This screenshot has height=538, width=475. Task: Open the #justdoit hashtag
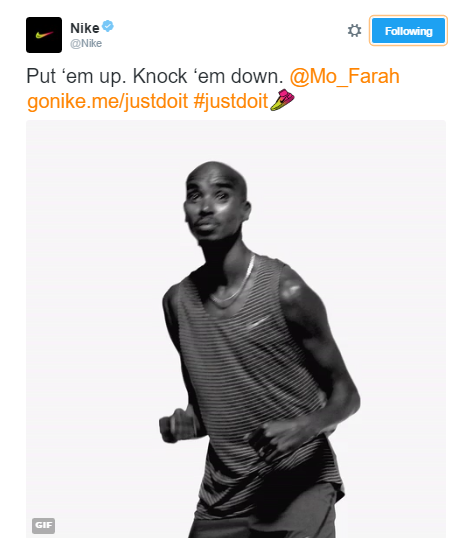pos(230,101)
